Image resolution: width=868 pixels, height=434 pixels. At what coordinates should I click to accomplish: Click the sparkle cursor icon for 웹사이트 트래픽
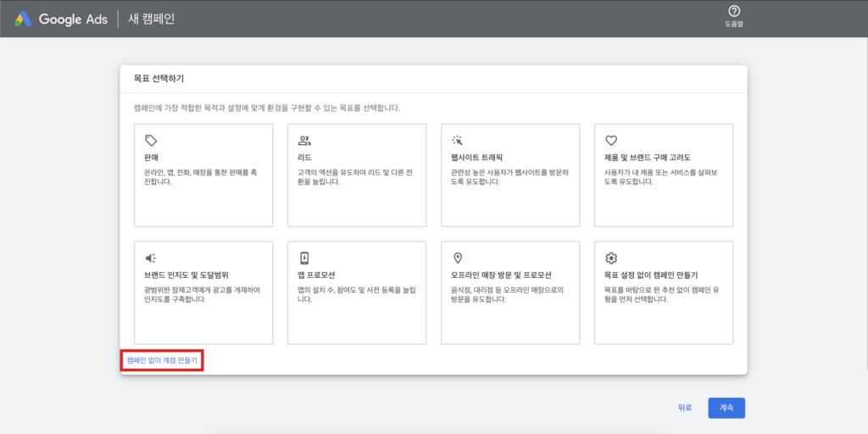458,141
